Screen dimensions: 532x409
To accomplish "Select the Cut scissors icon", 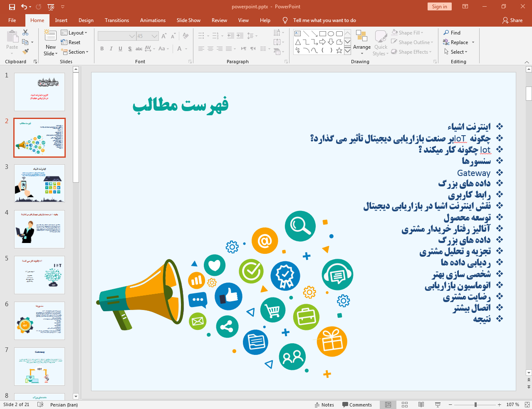I will (x=25, y=32).
